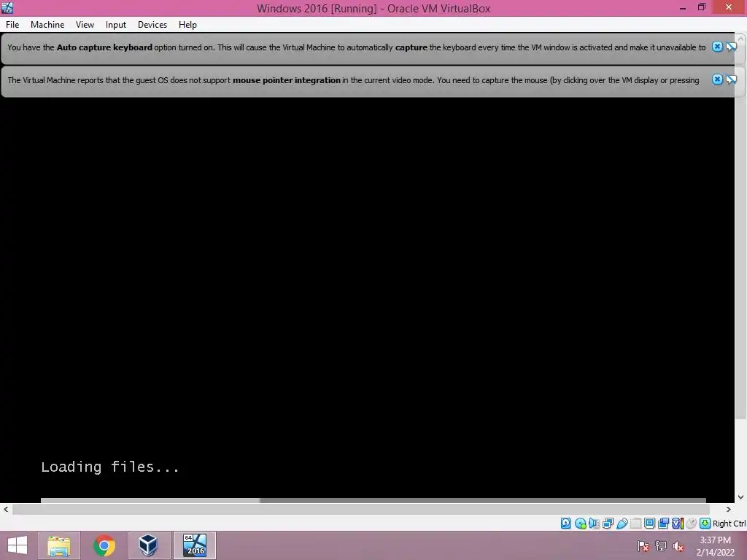Click the Action Center flag tray icon

(643, 546)
